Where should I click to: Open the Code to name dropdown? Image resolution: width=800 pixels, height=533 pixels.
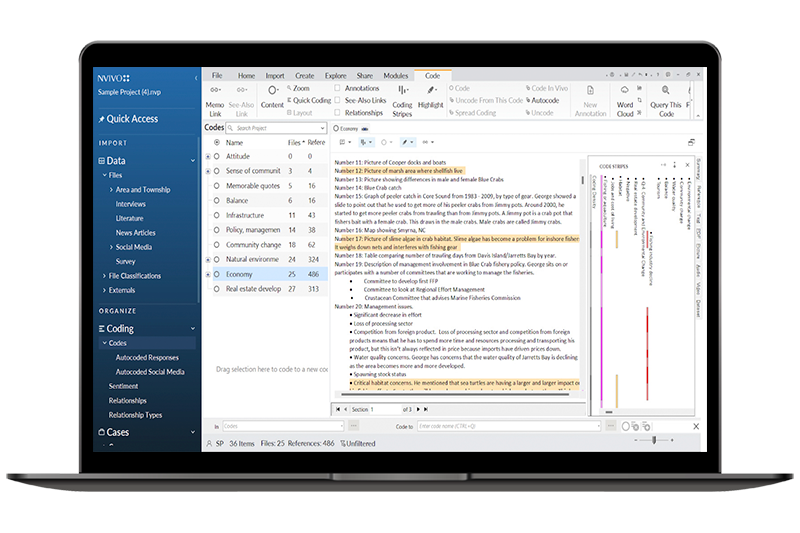[x=598, y=426]
